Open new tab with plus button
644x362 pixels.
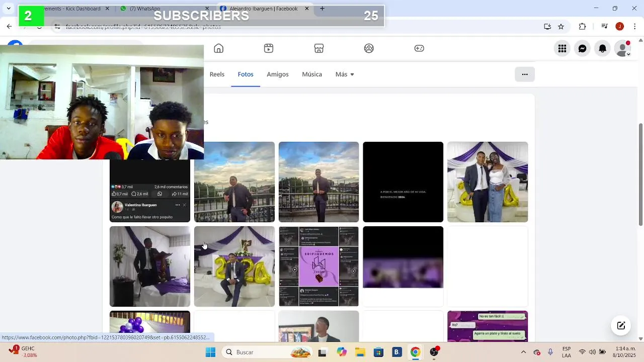pos(322,9)
